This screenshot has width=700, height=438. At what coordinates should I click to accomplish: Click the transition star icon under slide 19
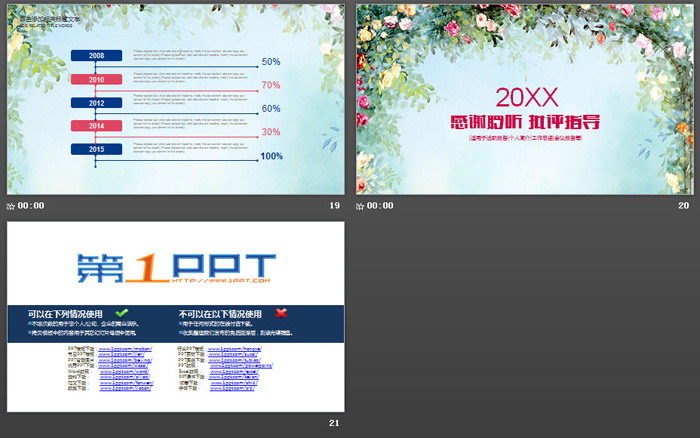click(x=11, y=206)
